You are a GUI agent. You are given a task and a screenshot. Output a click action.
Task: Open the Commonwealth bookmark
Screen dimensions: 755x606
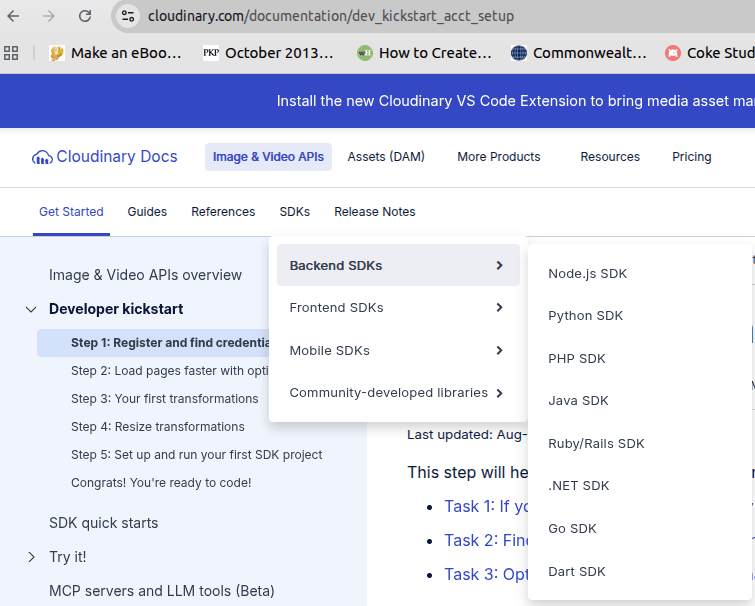click(x=579, y=53)
